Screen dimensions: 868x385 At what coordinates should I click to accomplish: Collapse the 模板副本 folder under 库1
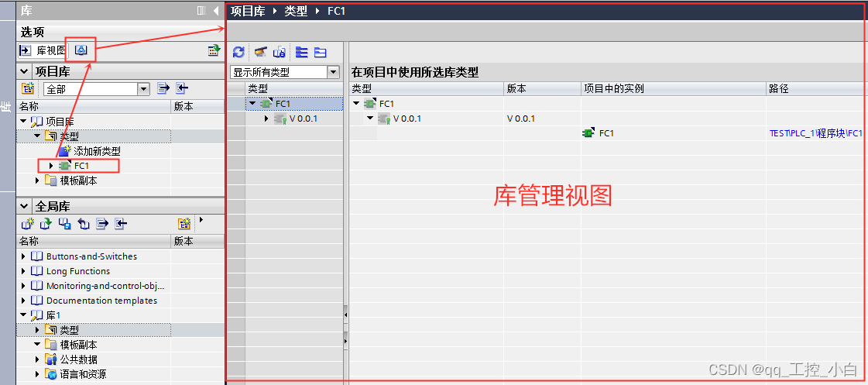[37, 345]
